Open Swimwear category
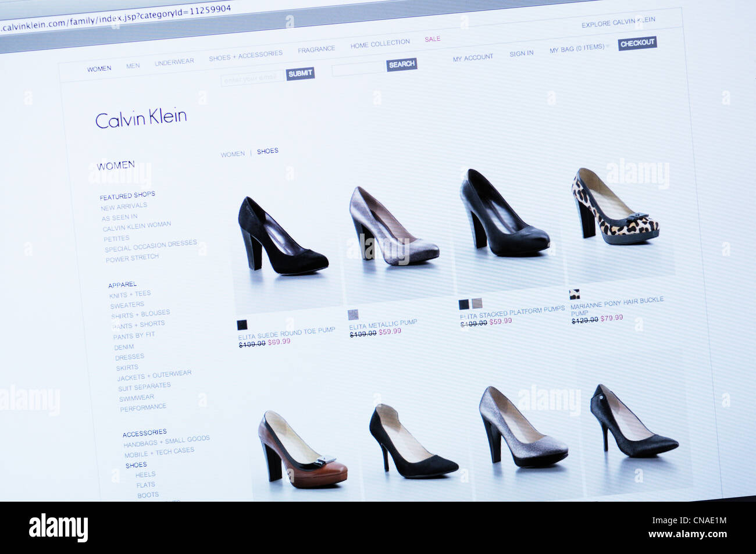756x554 pixels. [x=136, y=398]
